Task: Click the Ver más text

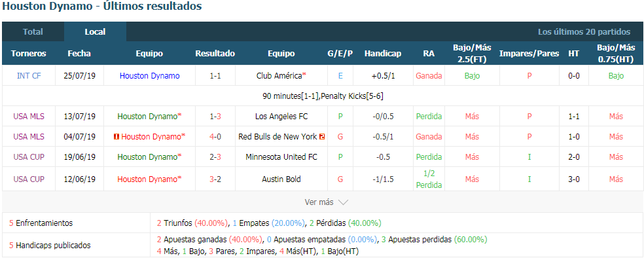Action: 319,202
